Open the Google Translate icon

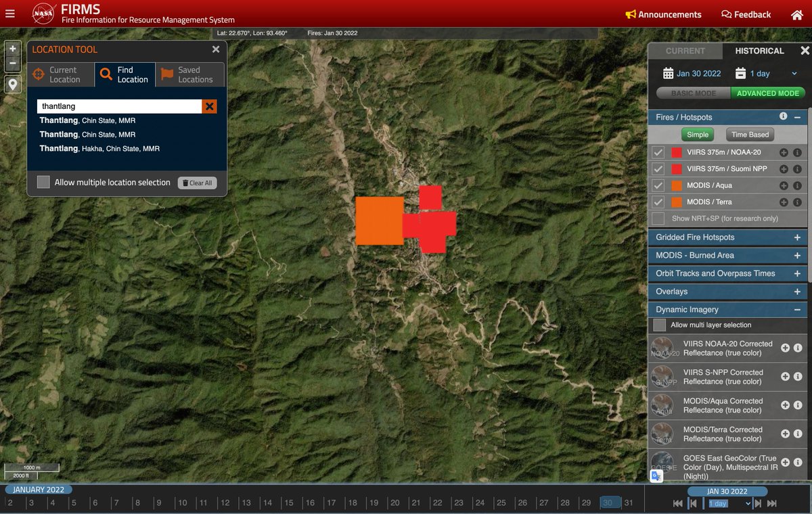pyautogui.click(x=656, y=476)
